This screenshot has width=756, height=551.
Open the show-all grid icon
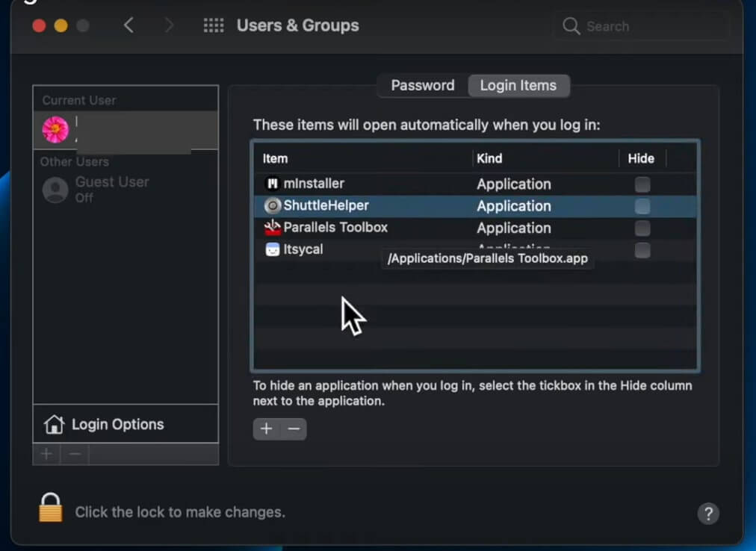(x=214, y=25)
